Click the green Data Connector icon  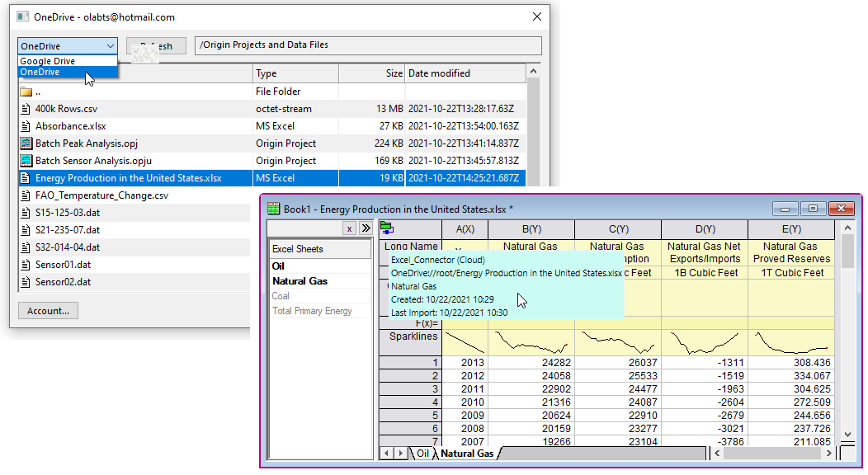click(x=386, y=228)
